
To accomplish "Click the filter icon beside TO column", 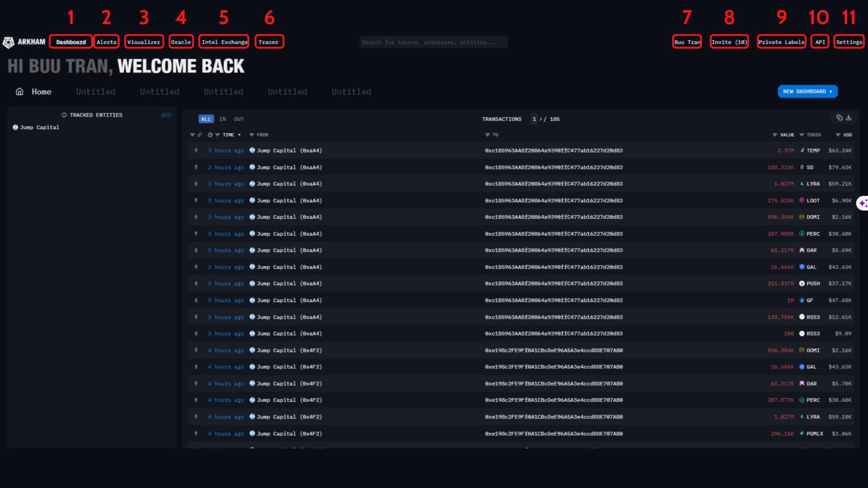I will click(488, 135).
